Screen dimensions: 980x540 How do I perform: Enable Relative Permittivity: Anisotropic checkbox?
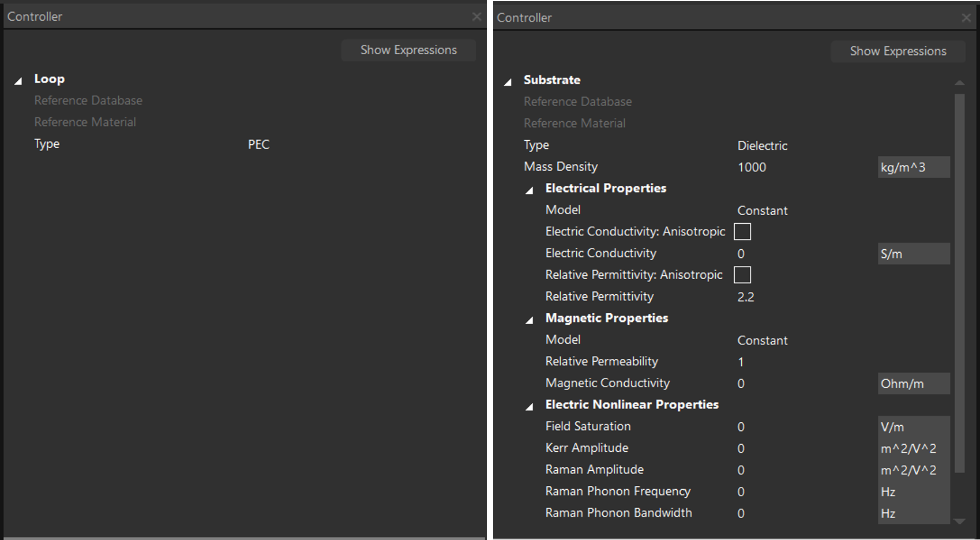[742, 275]
